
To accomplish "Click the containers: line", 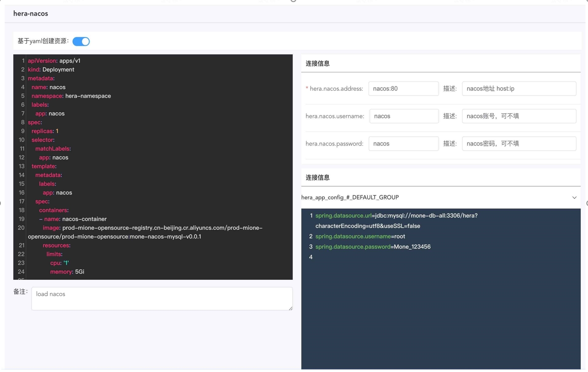I will (54, 210).
